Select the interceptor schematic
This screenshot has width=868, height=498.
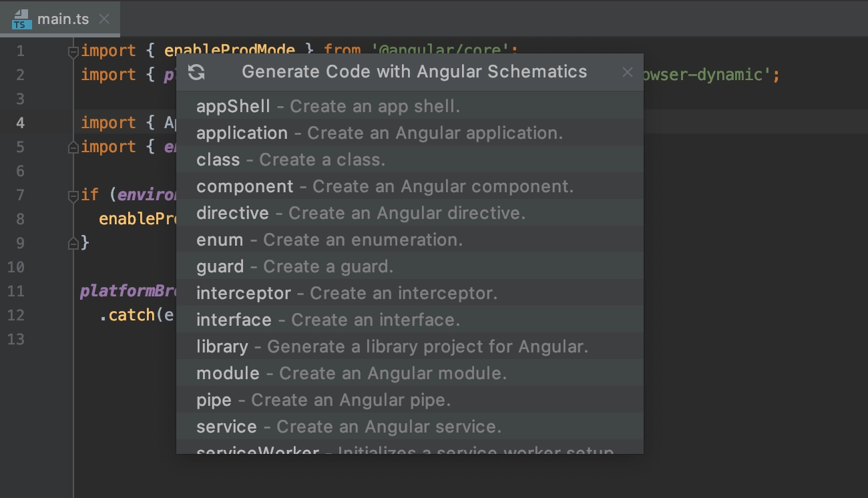click(x=410, y=293)
